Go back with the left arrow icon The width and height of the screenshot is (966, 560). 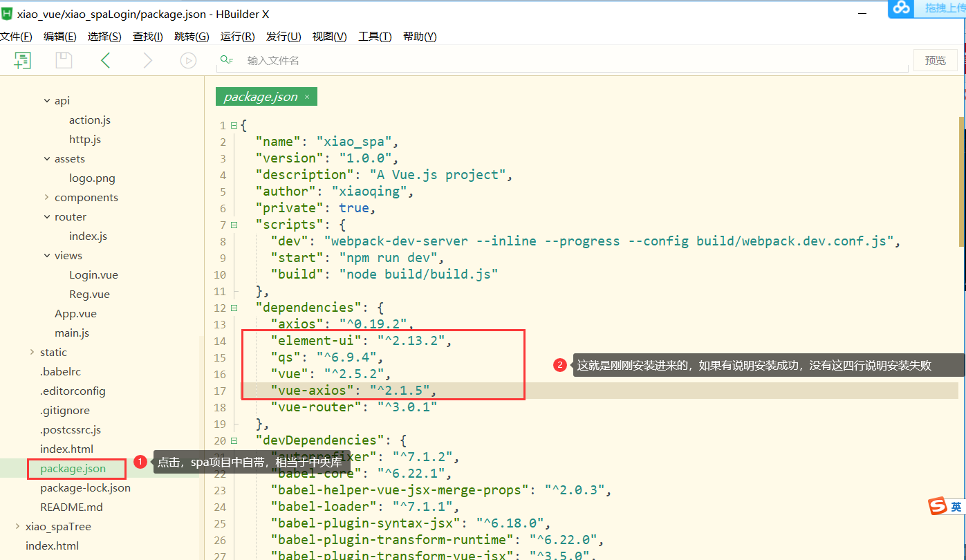click(105, 60)
